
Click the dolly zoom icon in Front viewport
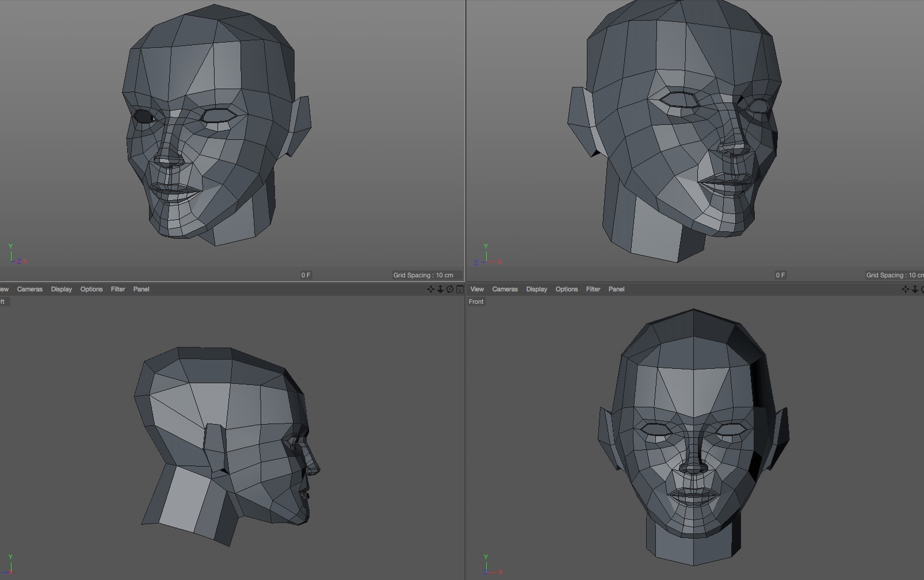point(915,289)
